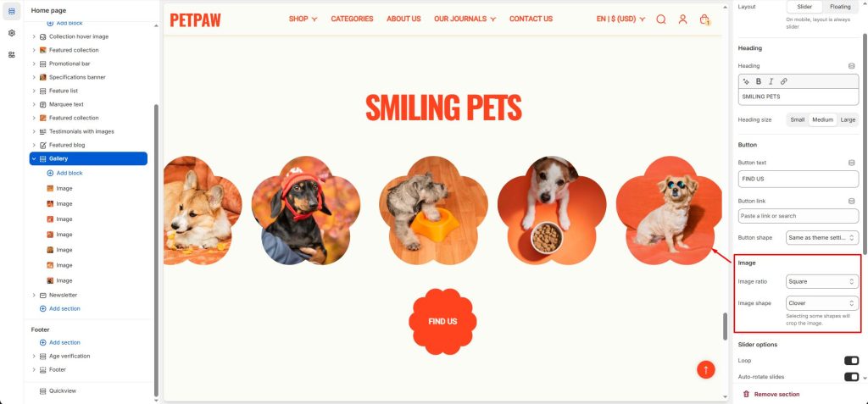
Task: Click the search icon in store header
Action: click(661, 19)
